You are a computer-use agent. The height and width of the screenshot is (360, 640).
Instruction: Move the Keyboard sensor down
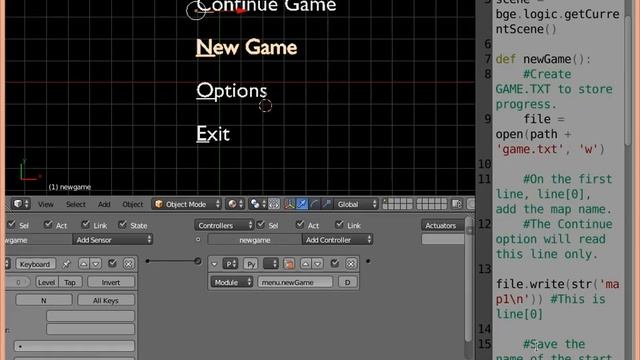[x=96, y=264]
